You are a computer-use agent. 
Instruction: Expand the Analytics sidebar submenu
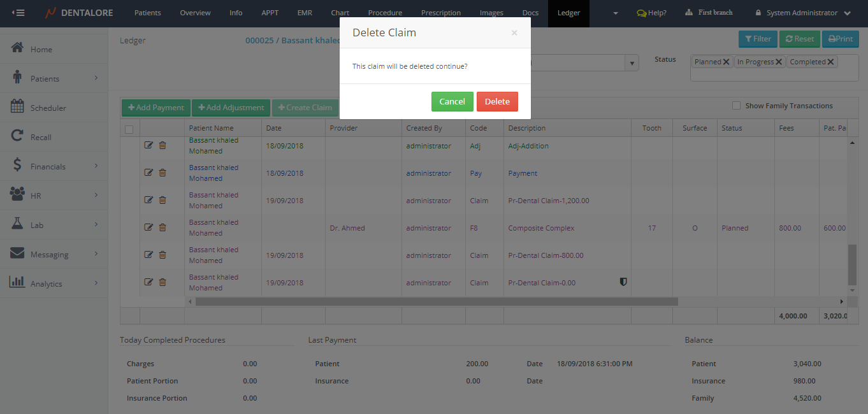[x=96, y=283]
